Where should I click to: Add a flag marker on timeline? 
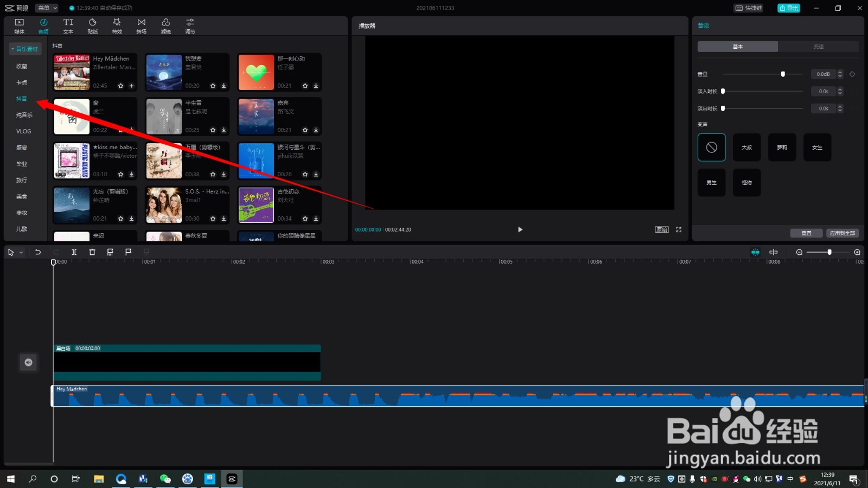point(128,252)
